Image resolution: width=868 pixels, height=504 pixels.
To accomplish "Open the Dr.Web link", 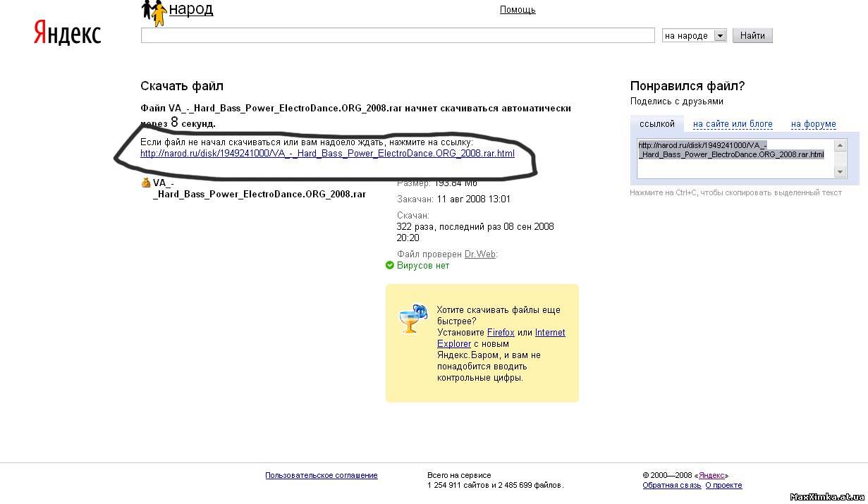I will coord(479,254).
